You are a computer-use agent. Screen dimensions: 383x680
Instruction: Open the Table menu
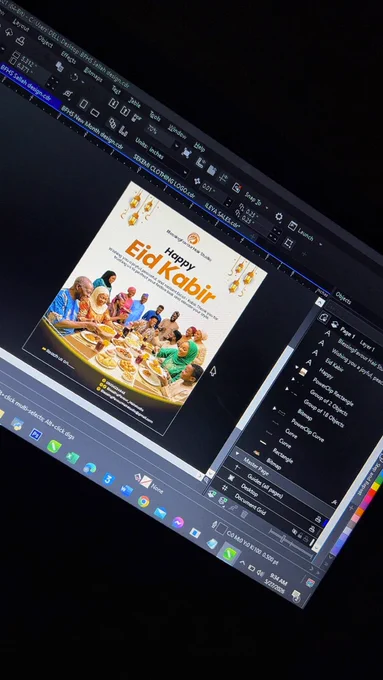pyautogui.click(x=134, y=103)
